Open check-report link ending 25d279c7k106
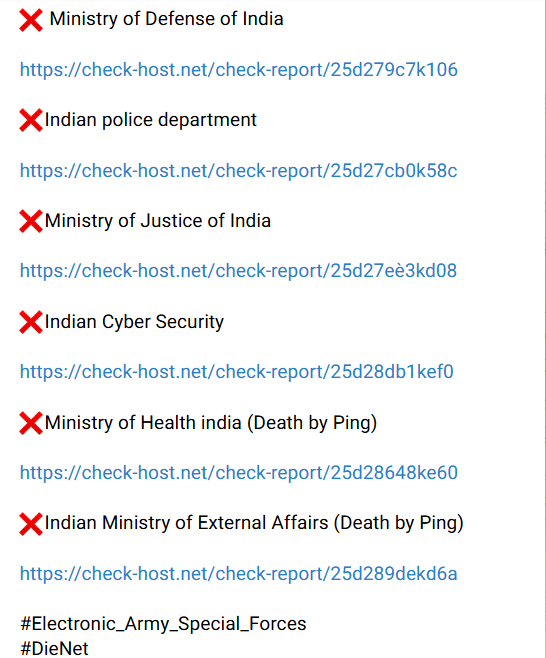546x658 pixels. tap(239, 70)
